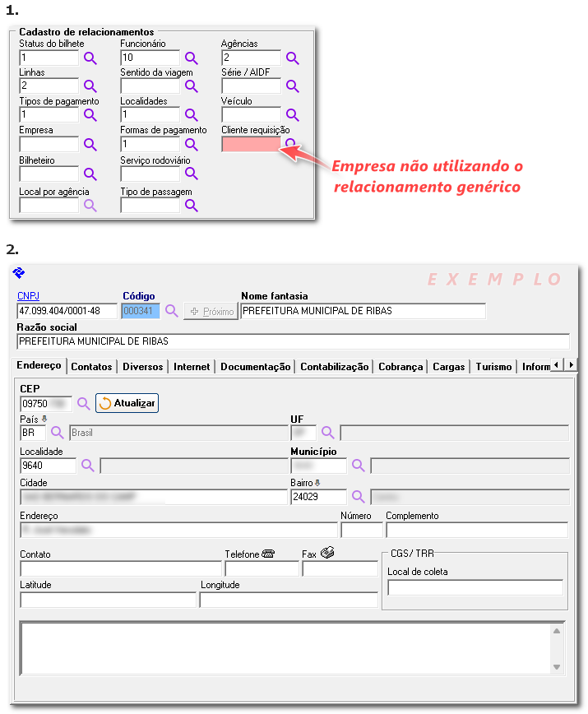Search Funcionário with magnifier icon
588x714 pixels.
(x=191, y=58)
